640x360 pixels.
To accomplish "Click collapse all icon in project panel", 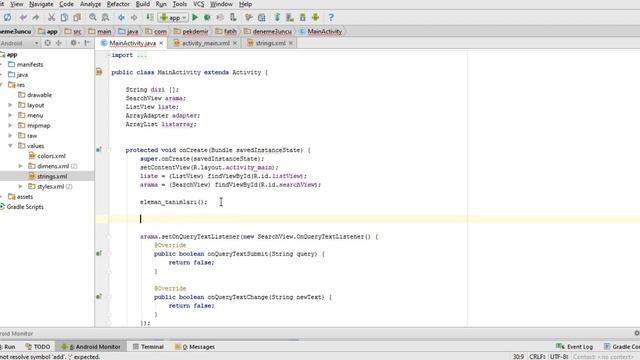I will click(59, 43).
